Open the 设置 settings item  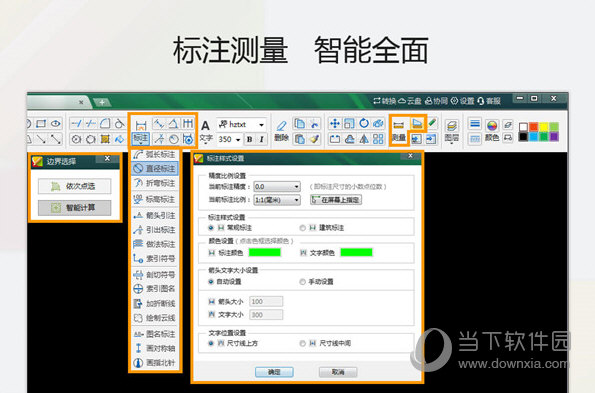click(x=462, y=101)
